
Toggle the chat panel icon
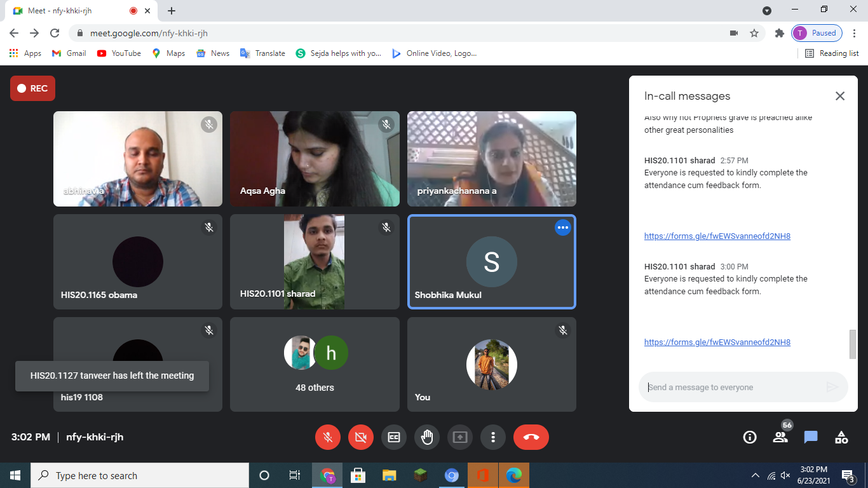811,437
